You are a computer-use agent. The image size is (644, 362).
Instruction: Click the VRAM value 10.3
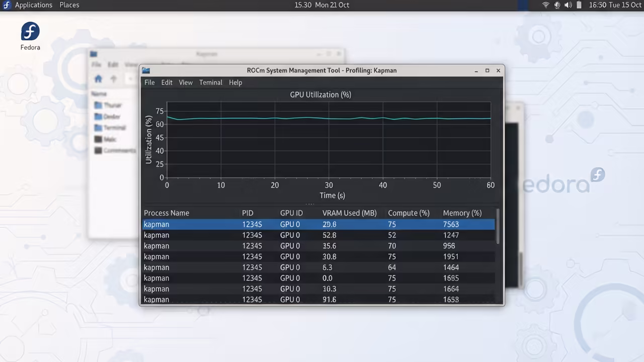click(330, 289)
